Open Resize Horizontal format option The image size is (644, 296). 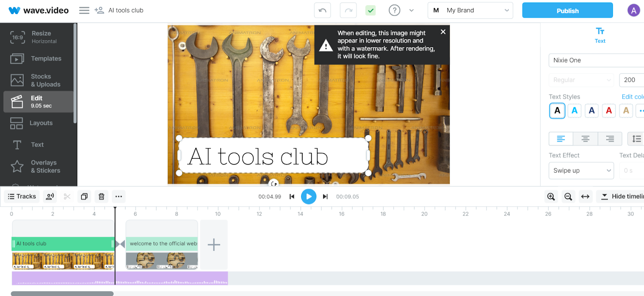pos(39,37)
